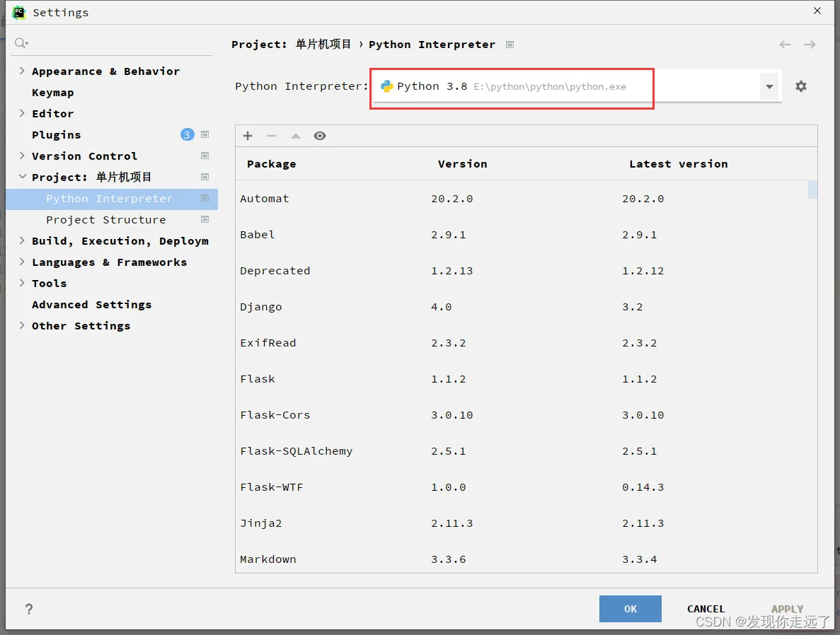
Task: Click the uninstall package minus icon
Action: click(272, 136)
